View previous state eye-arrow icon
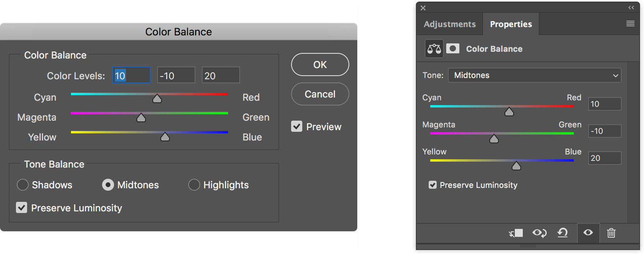Screen dimensions: 644x254 point(540,233)
